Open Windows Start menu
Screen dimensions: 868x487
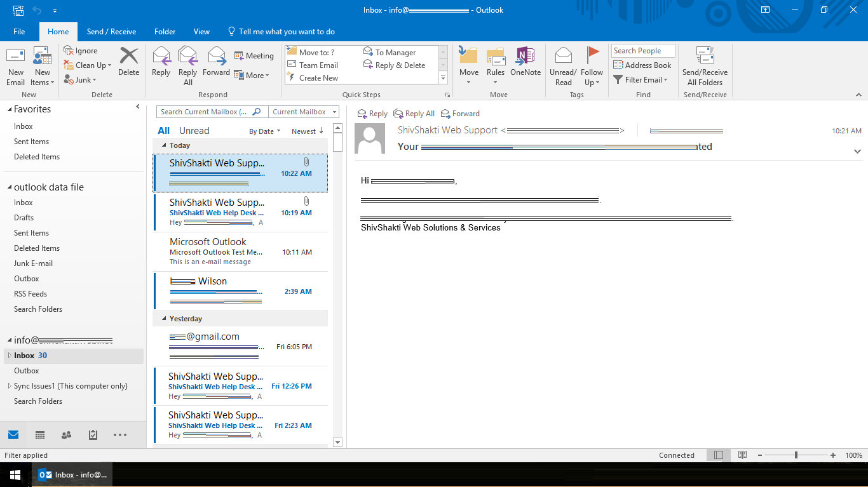pos(15,474)
